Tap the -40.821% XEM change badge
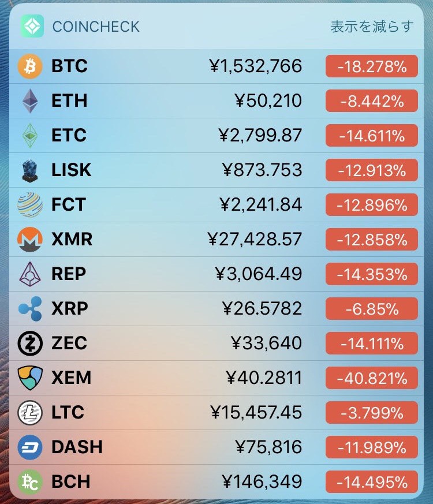This screenshot has height=504, width=433. 372,378
